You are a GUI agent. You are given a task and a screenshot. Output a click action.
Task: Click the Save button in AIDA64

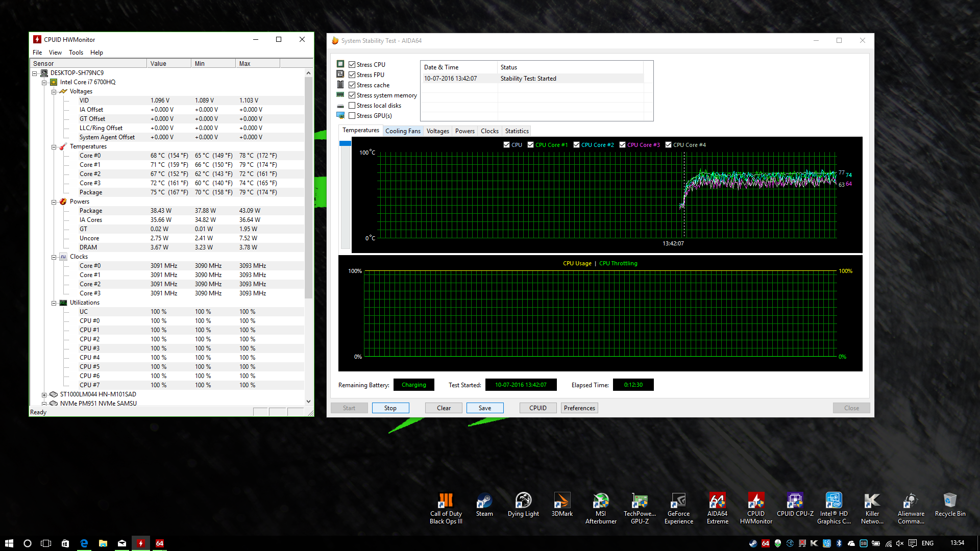tap(485, 408)
